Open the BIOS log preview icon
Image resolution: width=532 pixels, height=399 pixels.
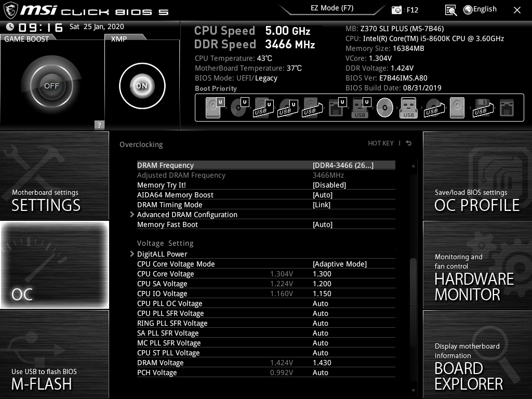pos(451,9)
